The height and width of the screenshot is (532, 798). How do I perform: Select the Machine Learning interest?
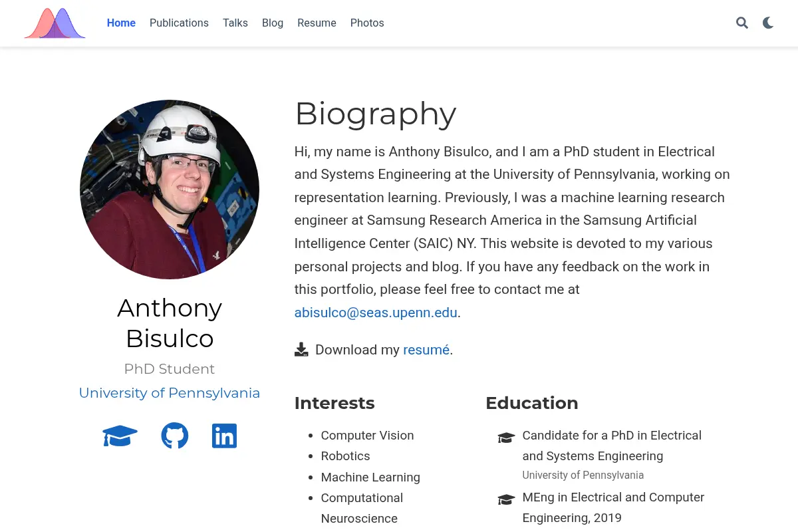(370, 477)
